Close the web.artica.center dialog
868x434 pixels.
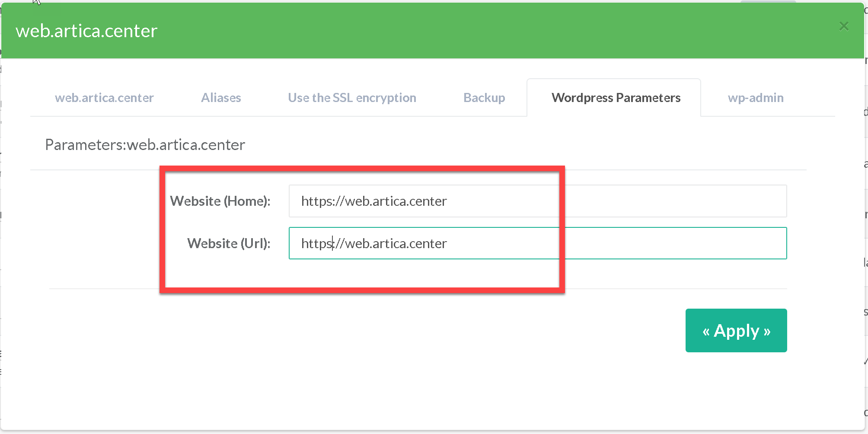(843, 27)
